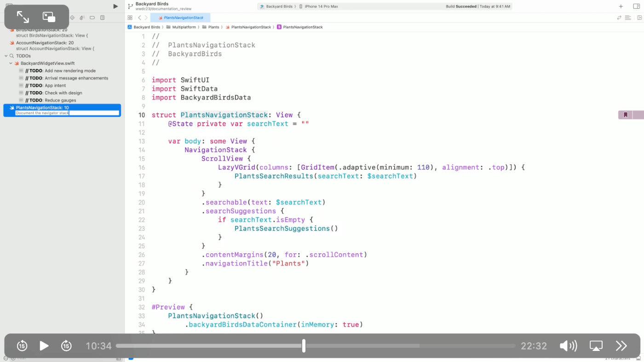Screen dimensions: 644x362
Task: Select TODO: Add new rendering mode
Action: coord(61,71)
